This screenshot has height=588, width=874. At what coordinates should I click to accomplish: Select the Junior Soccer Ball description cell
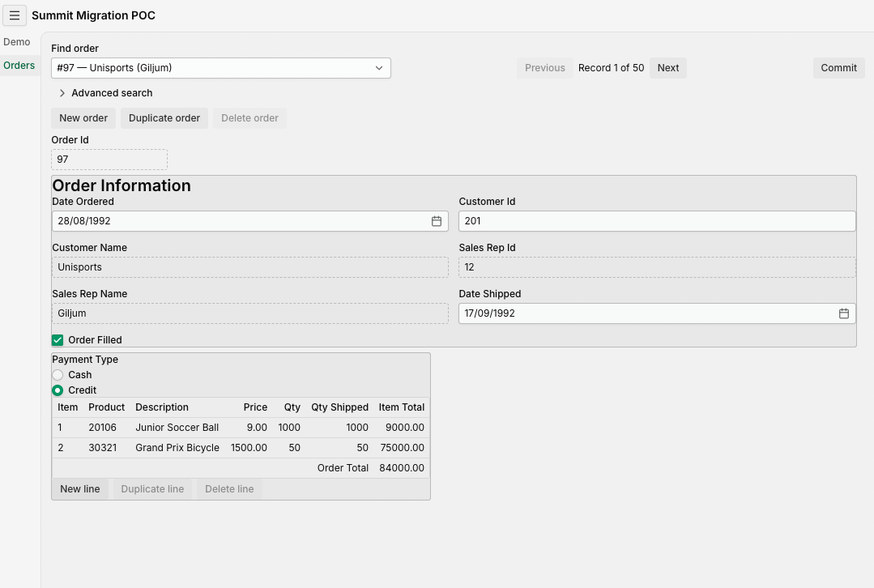[177, 428]
